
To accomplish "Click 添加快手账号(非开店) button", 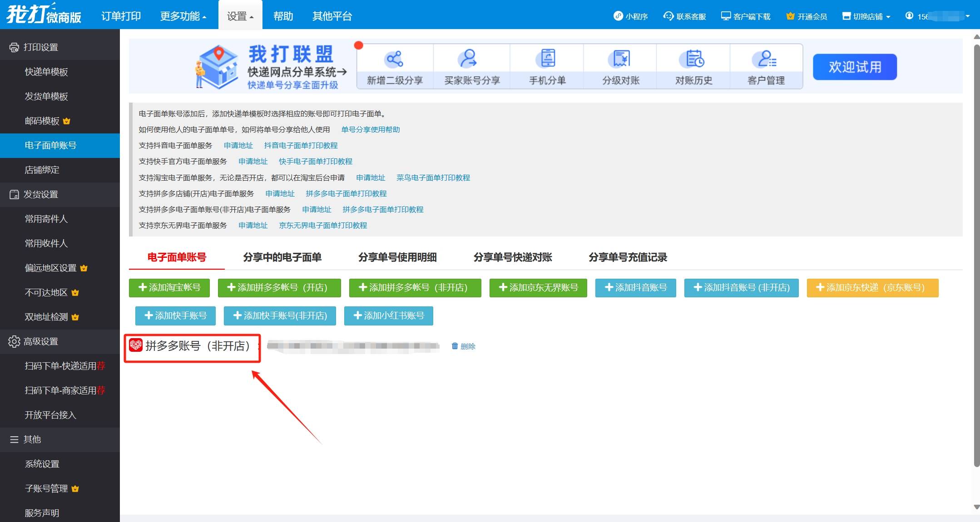I will pyautogui.click(x=280, y=316).
